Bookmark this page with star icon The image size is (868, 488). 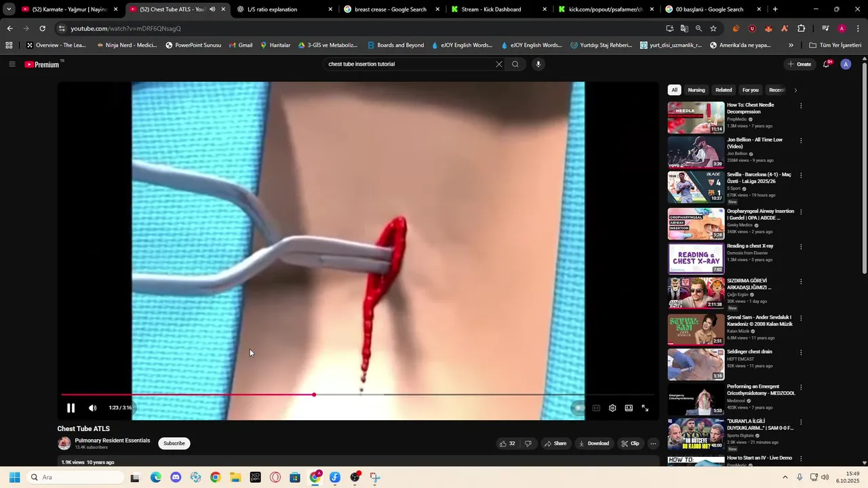point(713,28)
